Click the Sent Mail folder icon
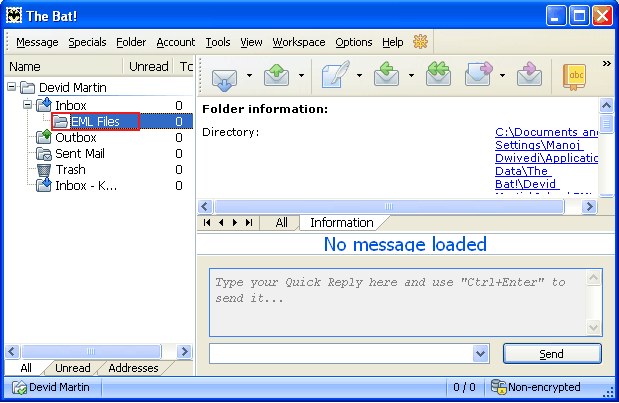Image resolution: width=619 pixels, height=403 pixels. pos(43,154)
